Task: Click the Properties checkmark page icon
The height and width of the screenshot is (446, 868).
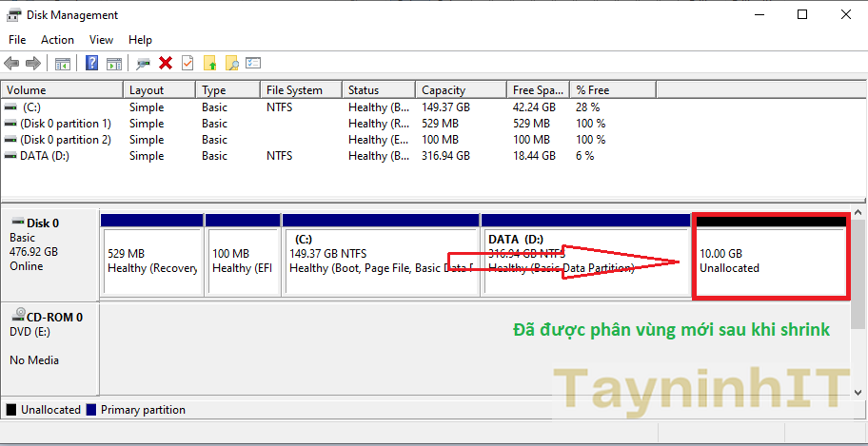Action: [187, 64]
